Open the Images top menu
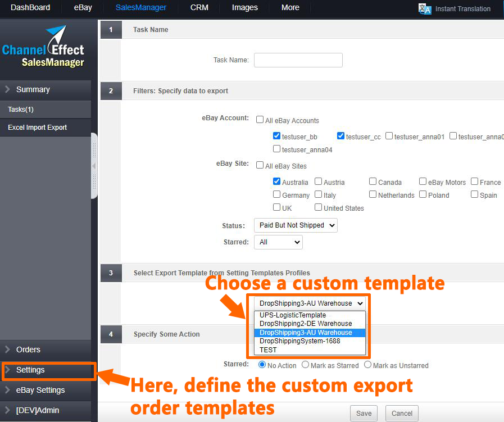This screenshot has height=422, width=504. [x=245, y=7]
